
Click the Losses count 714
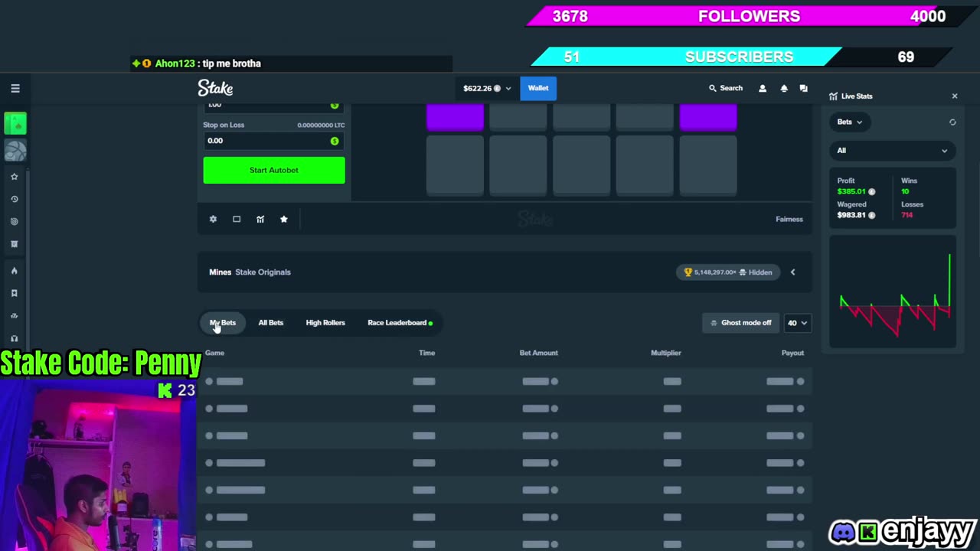click(907, 216)
